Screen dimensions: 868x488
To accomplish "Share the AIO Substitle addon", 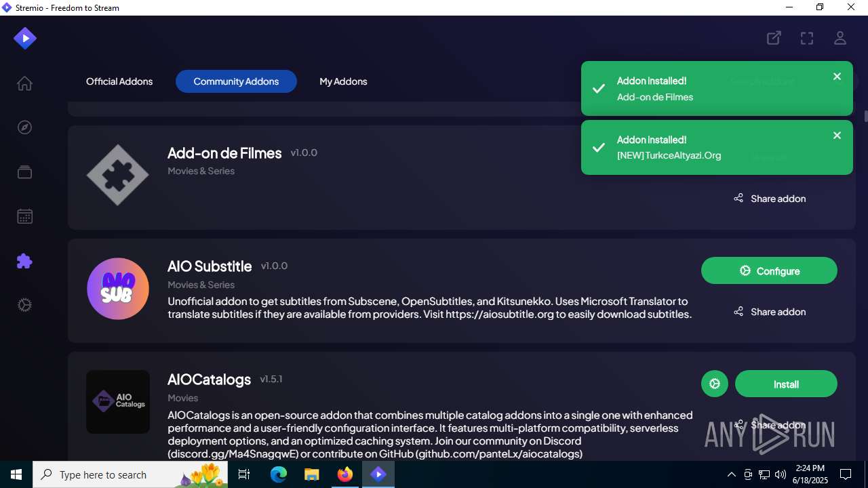I will pos(770,312).
